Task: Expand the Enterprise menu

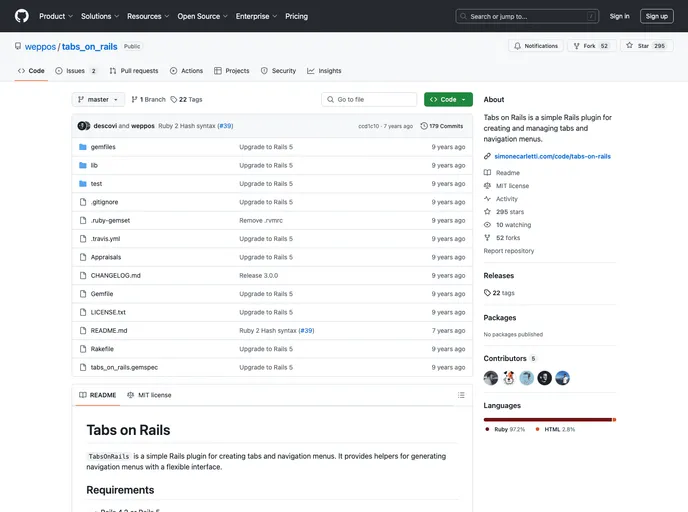Action: (256, 16)
